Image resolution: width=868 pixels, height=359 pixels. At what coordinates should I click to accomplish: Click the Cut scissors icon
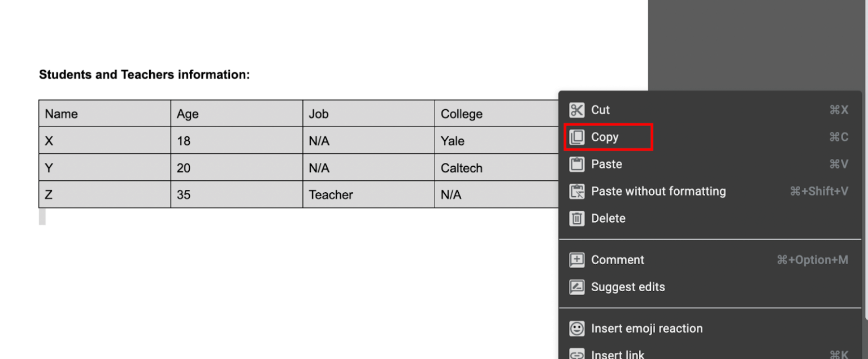coord(576,110)
